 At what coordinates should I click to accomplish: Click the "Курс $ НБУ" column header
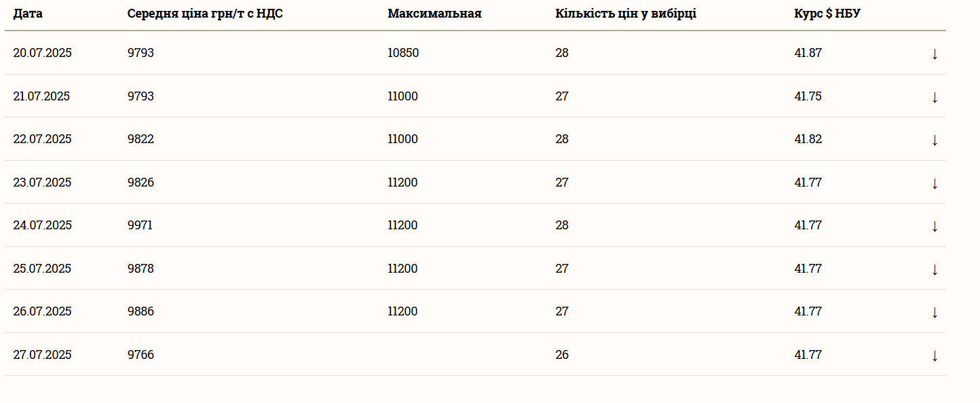[827, 14]
